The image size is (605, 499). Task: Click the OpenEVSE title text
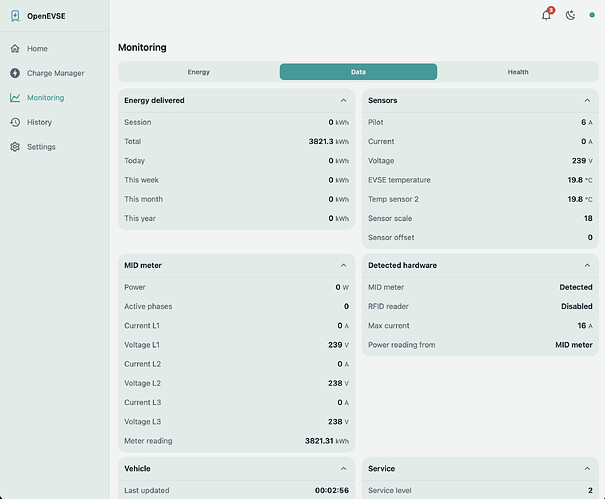(46, 16)
